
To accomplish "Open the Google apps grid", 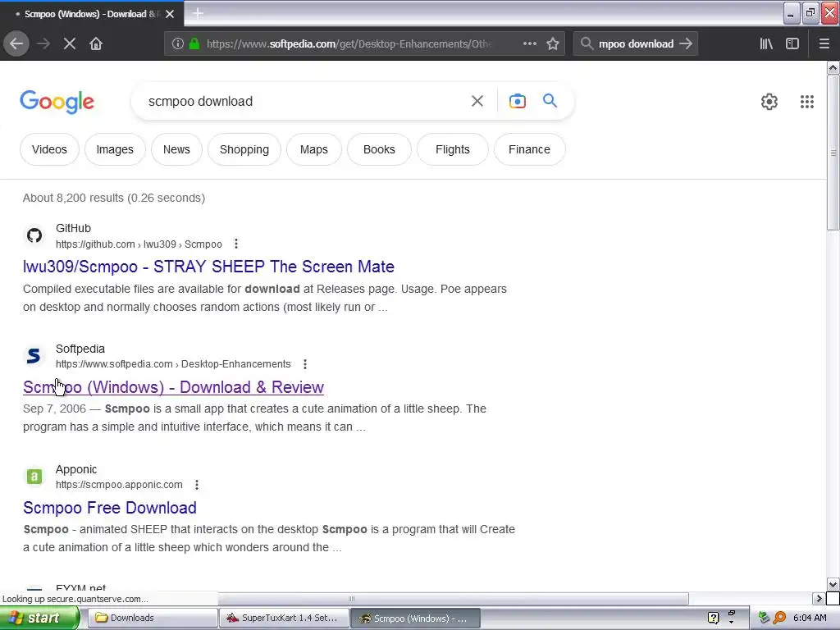I will pyautogui.click(x=807, y=101).
